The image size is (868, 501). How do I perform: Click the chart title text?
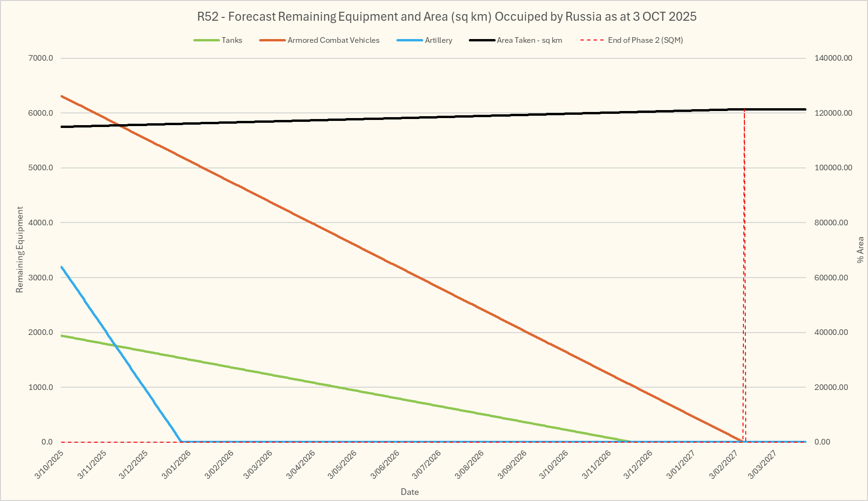click(446, 16)
